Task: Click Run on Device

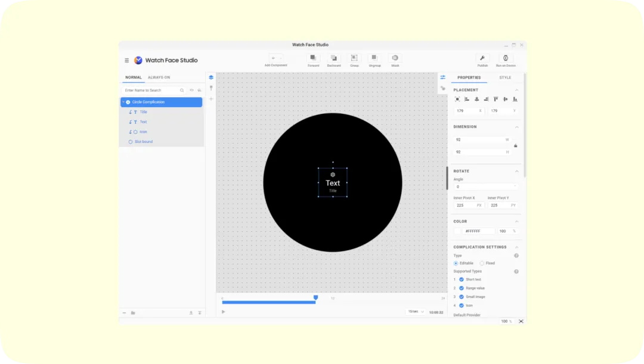Action: point(506,60)
